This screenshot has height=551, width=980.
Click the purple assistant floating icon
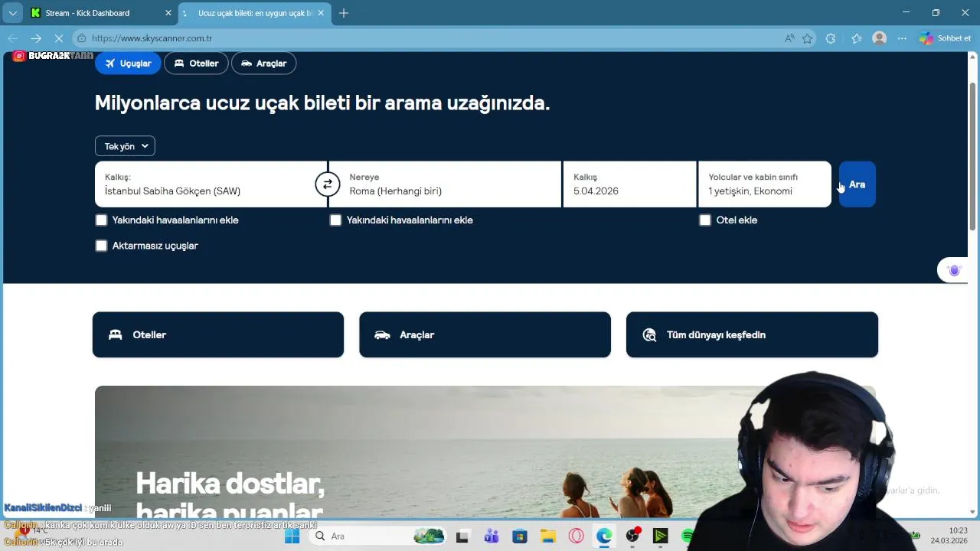click(x=954, y=271)
